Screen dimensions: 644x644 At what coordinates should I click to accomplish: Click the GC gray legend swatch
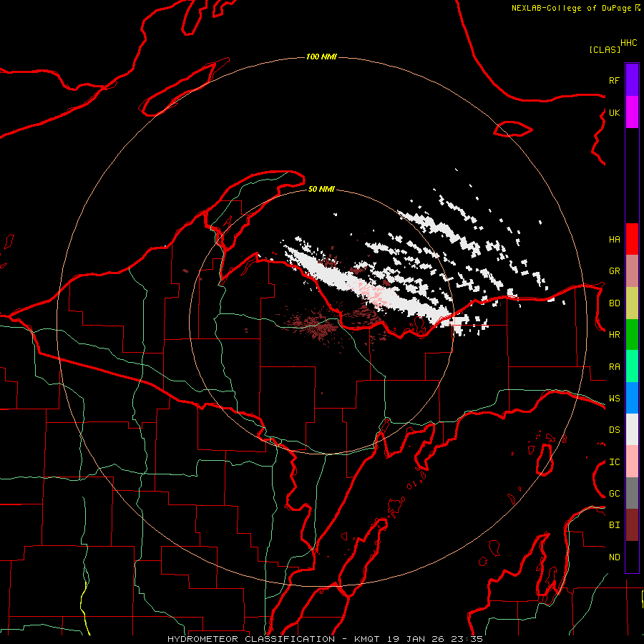[632, 493]
